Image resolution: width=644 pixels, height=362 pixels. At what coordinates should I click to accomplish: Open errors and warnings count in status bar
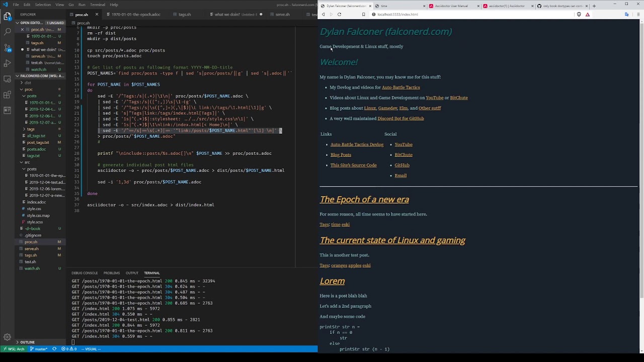[69, 349]
